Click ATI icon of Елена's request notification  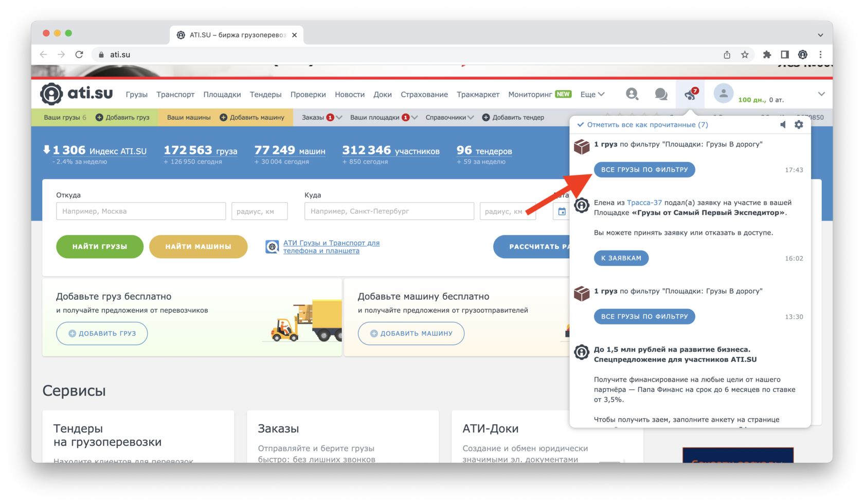(x=582, y=205)
